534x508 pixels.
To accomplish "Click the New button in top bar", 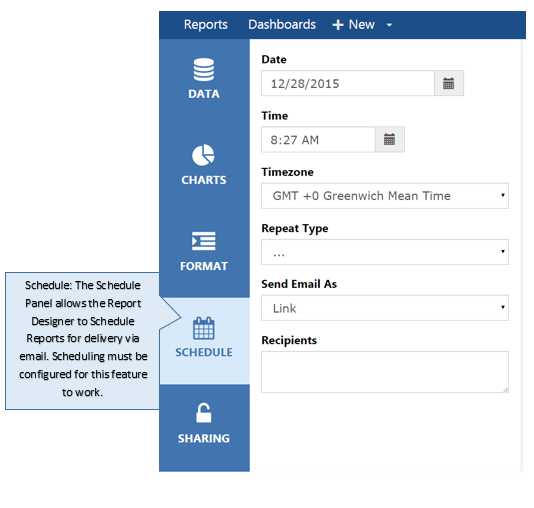I will pos(354,25).
